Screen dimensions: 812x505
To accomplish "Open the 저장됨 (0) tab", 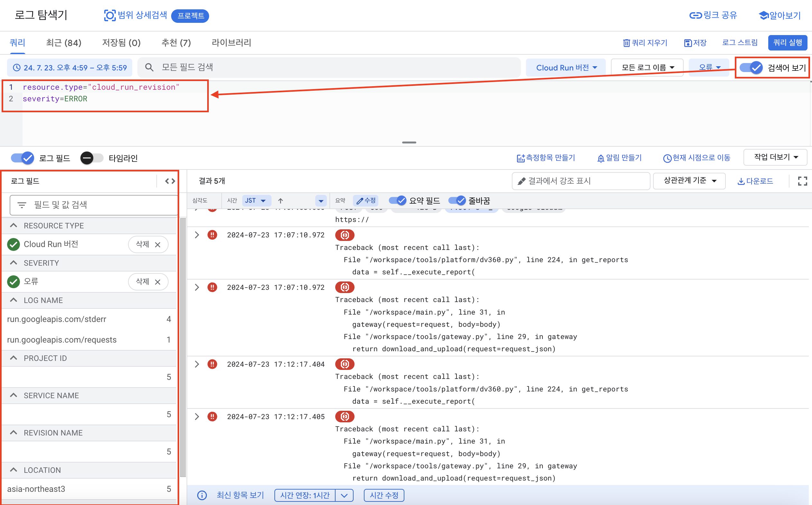I will (x=121, y=43).
